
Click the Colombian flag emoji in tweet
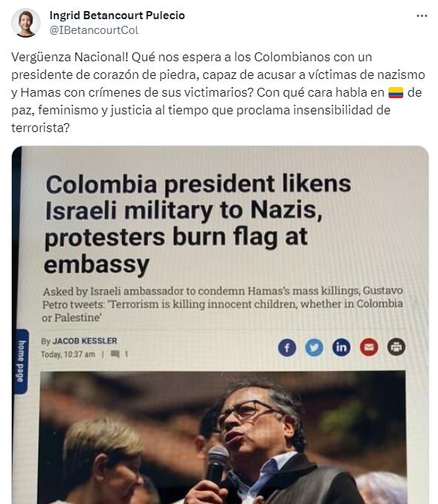pos(395,92)
